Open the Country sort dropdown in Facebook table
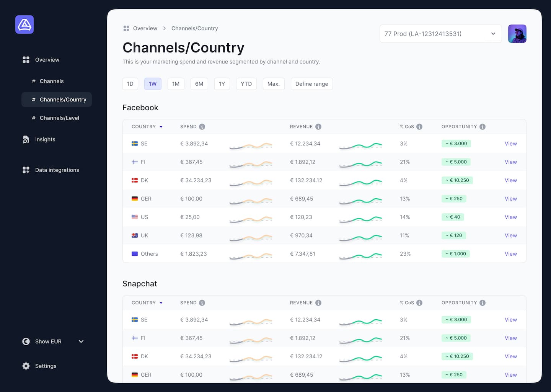 pyautogui.click(x=161, y=126)
